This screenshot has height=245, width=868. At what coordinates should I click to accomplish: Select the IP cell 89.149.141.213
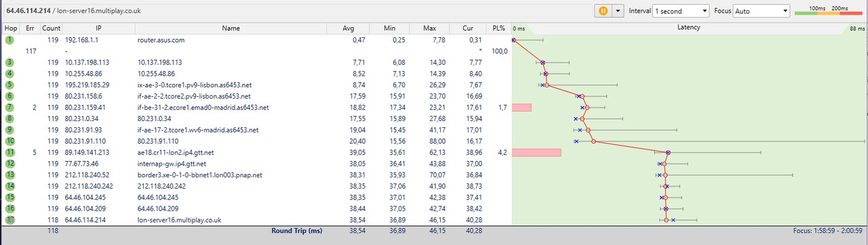coord(87,152)
